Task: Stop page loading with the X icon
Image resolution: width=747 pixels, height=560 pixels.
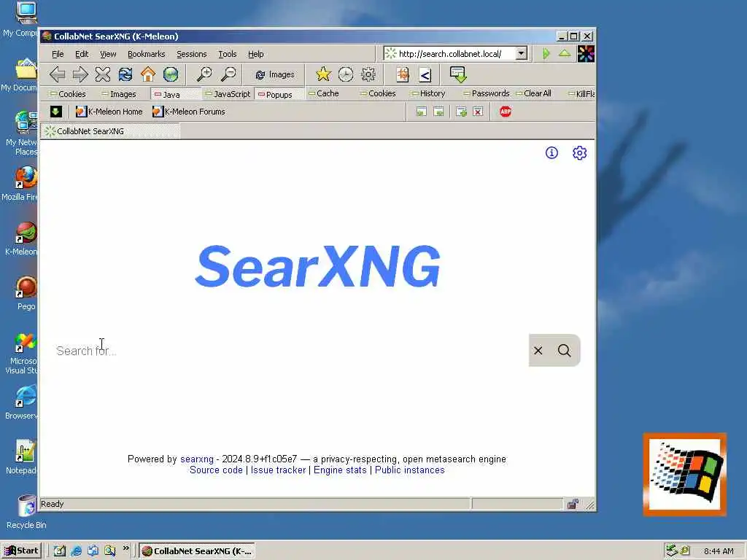Action: (102, 74)
